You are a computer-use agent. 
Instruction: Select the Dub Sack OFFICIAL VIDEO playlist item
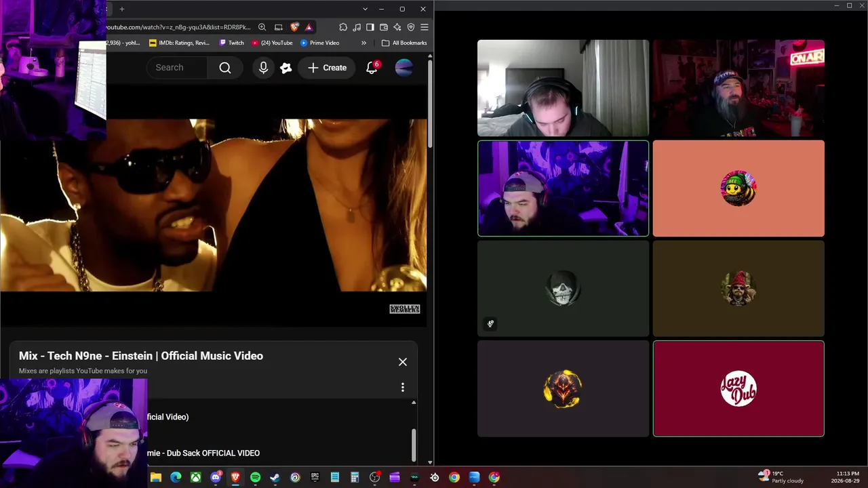point(203,453)
